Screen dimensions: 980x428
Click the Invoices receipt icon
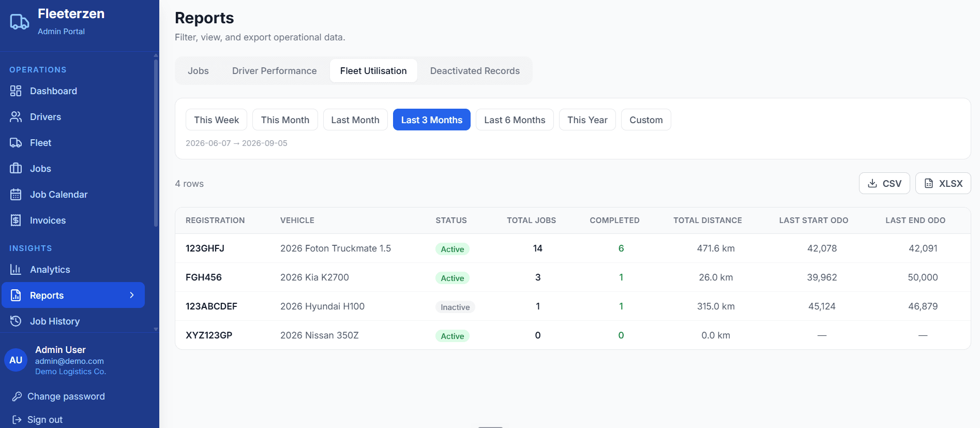point(16,220)
